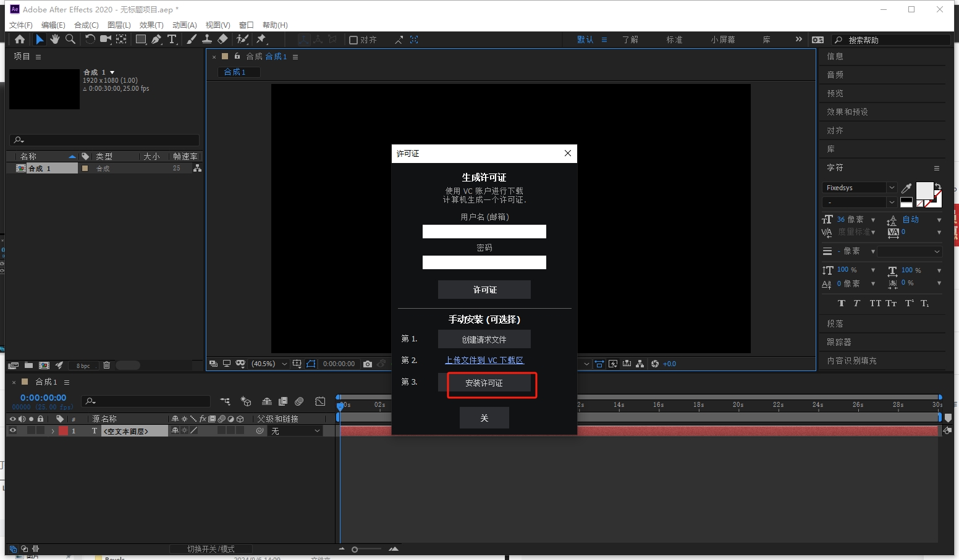
Task: Select the Zoom magnifier tool
Action: pyautogui.click(x=70, y=40)
